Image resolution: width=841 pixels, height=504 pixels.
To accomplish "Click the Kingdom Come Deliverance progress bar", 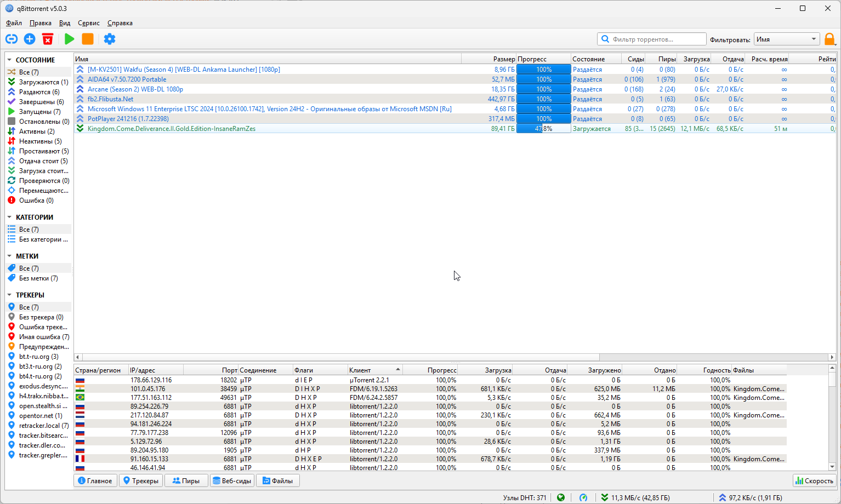I will (x=543, y=129).
